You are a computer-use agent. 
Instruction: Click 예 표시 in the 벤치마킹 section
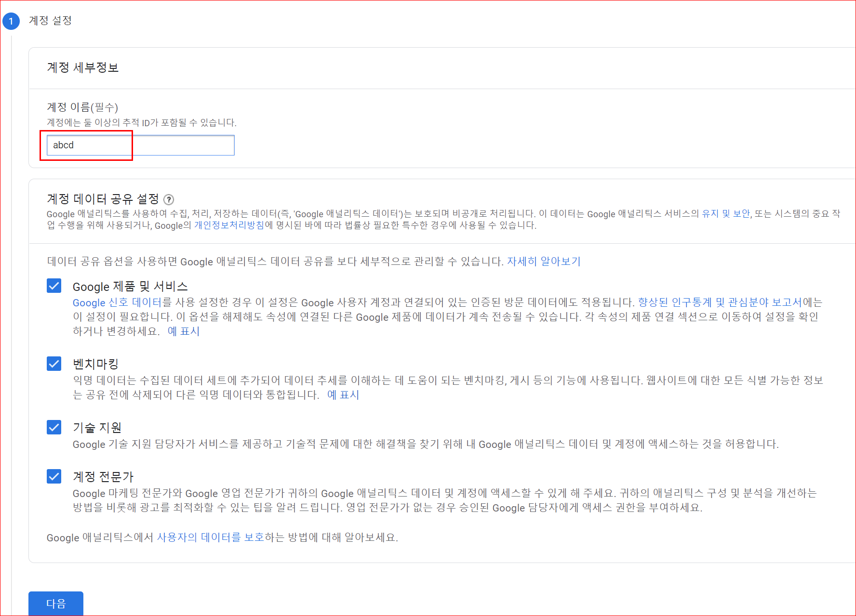point(344,395)
